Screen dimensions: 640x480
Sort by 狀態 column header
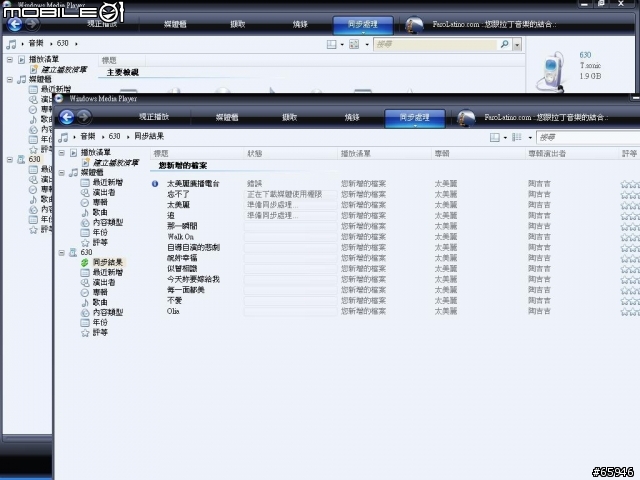coord(291,153)
